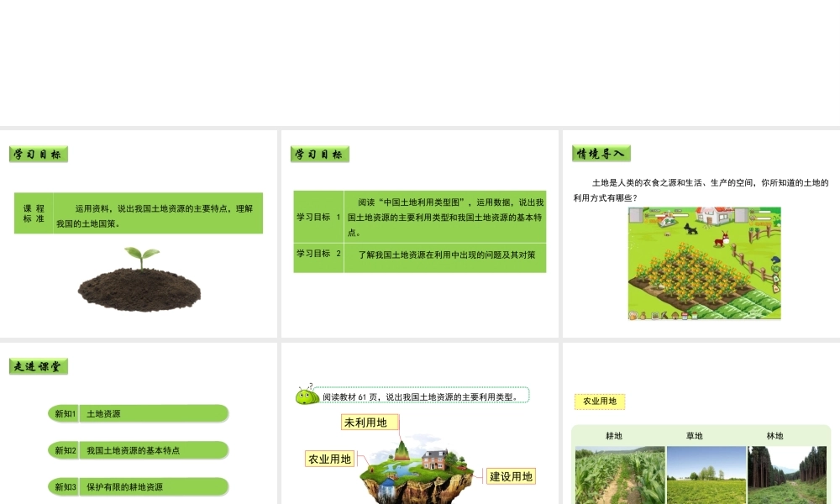Image resolution: width=840 pixels, height=504 pixels.
Task: Click the instruction 阅读教材 61 页
Action: [421, 396]
